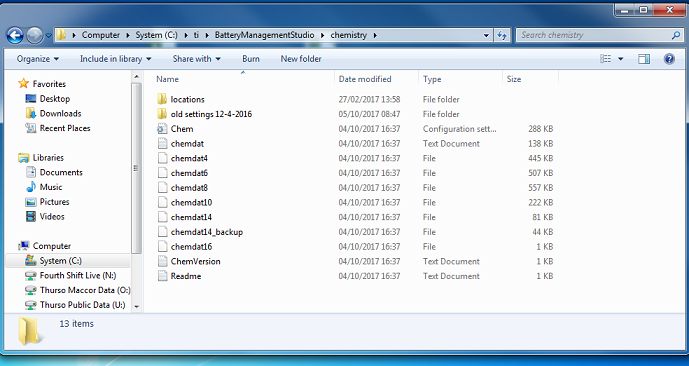Select the chemdat text document icon
This screenshot has width=689, height=366.
point(162,144)
